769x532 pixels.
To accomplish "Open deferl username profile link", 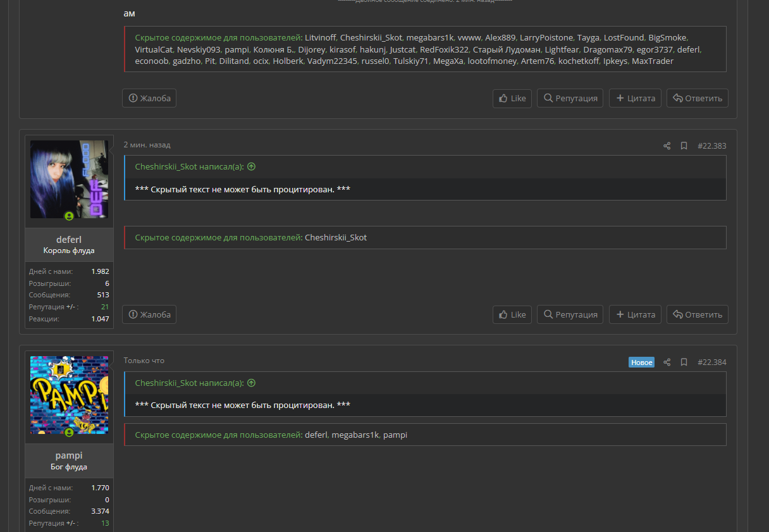I will tap(69, 240).
